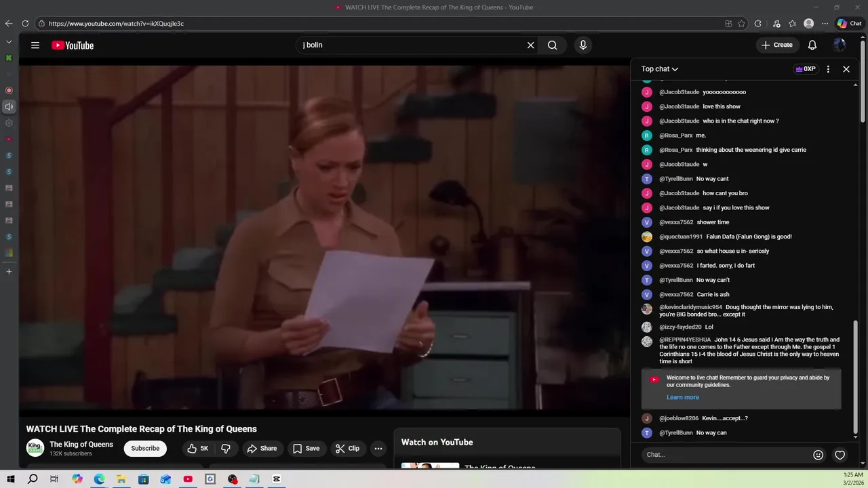
Task: Open The King of Queens channel name link
Action: 81,445
